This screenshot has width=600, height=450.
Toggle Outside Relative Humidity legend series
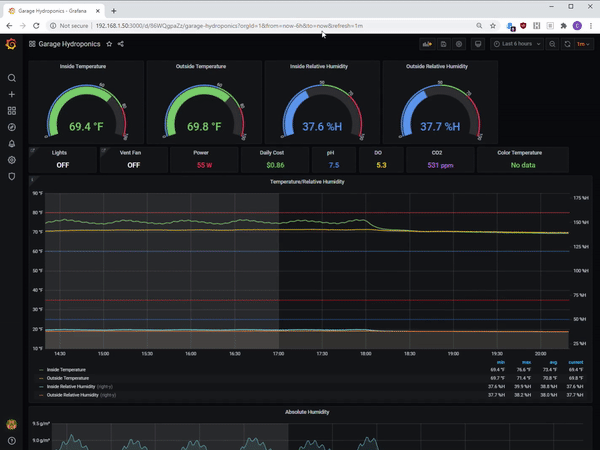pos(72,395)
